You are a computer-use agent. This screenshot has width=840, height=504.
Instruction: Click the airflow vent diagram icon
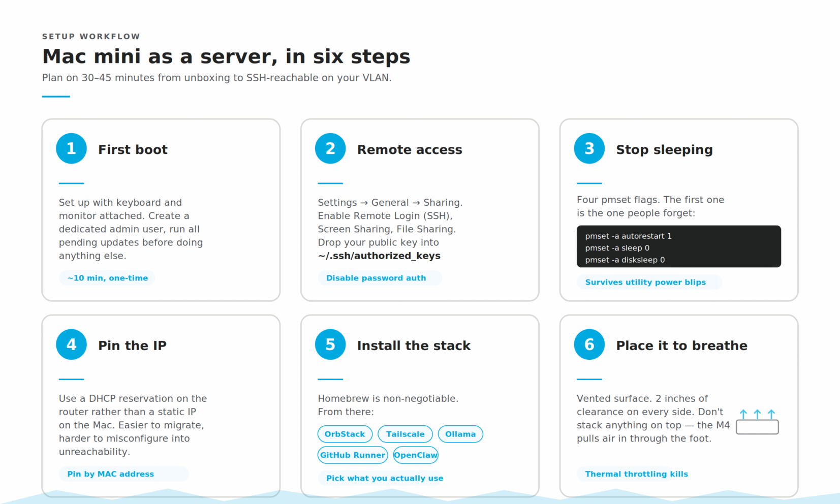point(757,422)
